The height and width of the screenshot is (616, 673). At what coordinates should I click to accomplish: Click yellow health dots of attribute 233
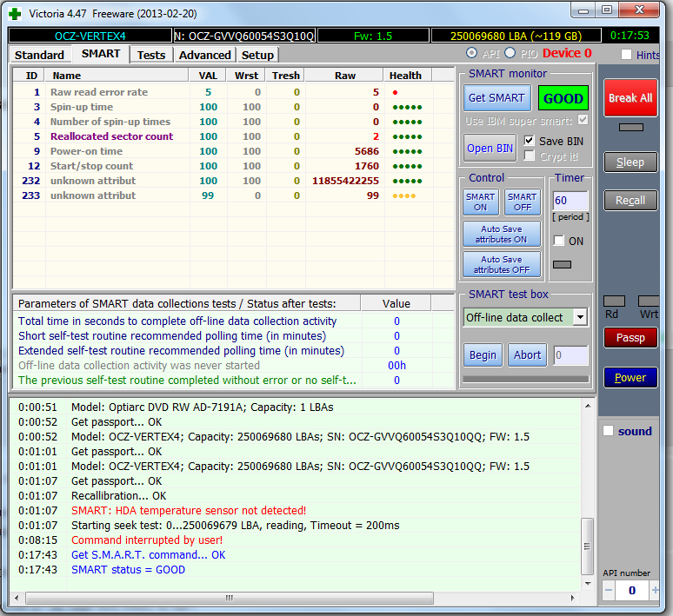[x=403, y=196]
